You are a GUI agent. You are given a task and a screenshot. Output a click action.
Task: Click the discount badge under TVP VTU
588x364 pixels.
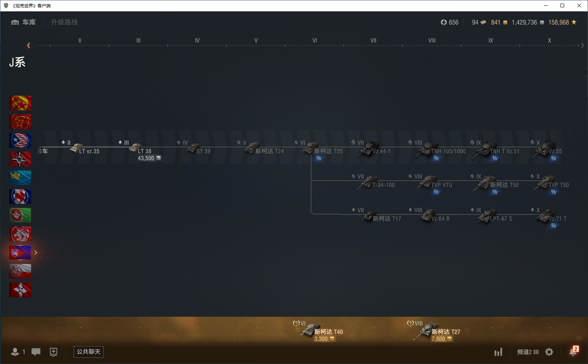point(436,192)
